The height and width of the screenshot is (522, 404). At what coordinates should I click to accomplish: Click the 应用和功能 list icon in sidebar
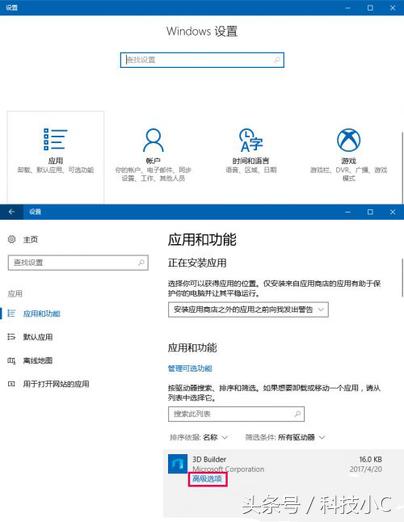12,313
